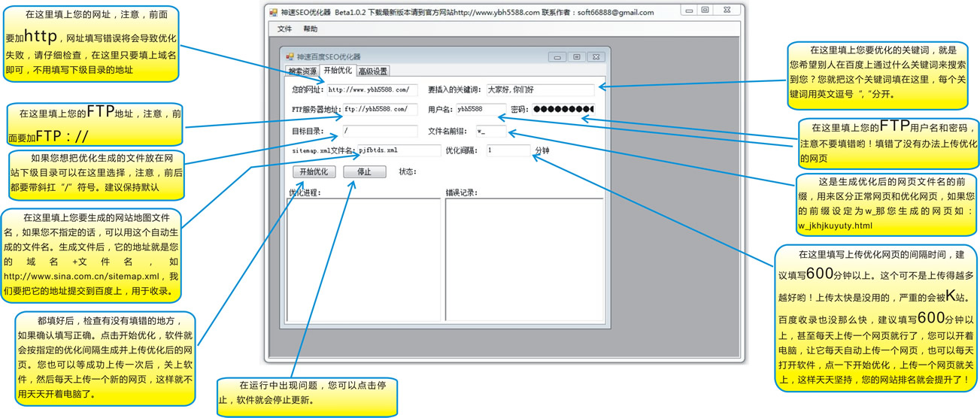The width and height of the screenshot is (980, 418).
Task: Click the 优化间隔 minutes field
Action: (x=508, y=150)
